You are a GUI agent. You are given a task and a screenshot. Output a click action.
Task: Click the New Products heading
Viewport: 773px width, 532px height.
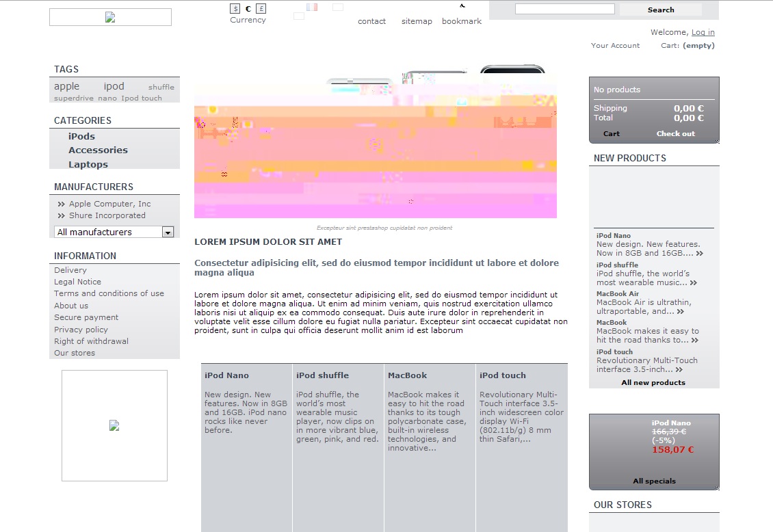[630, 158]
